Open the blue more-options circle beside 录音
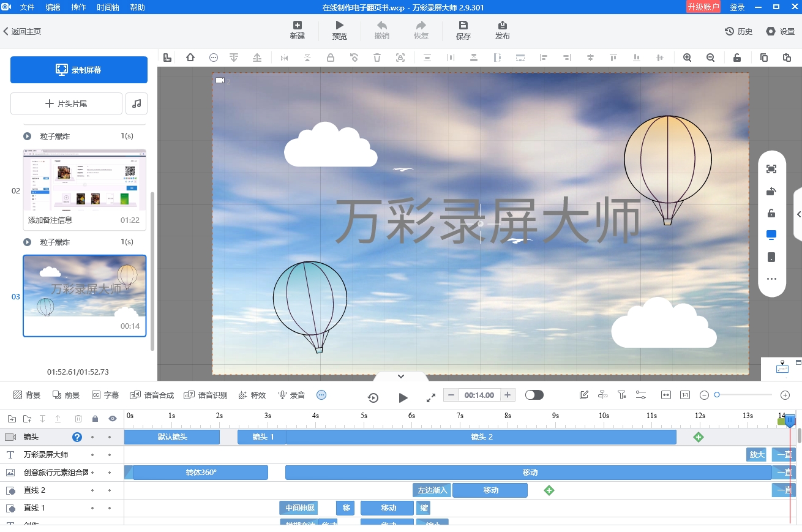The width and height of the screenshot is (802, 532). point(321,395)
